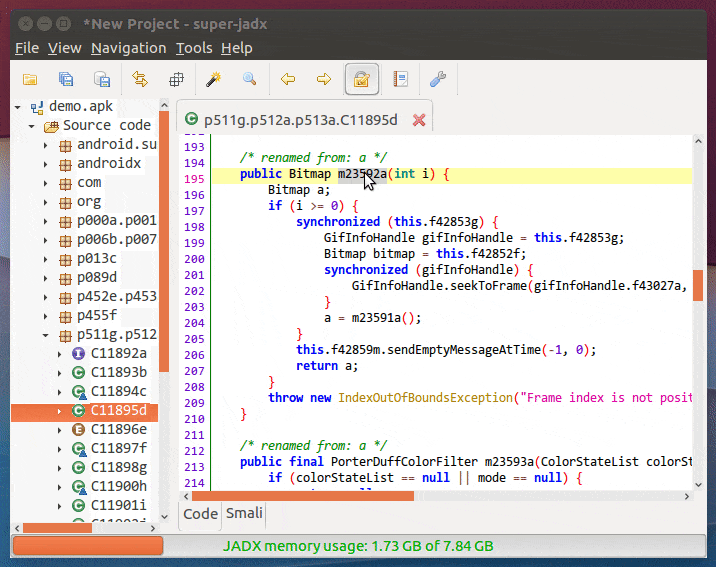Toggle the deobfuscation lock button
Viewport: 716px width, 567px height.
[x=362, y=79]
